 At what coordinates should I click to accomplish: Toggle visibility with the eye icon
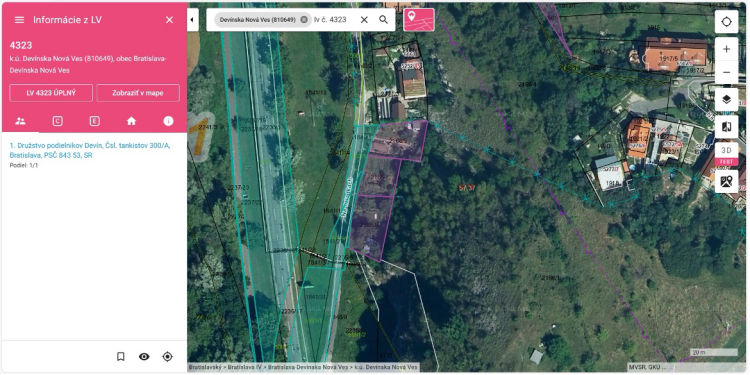coord(144,356)
